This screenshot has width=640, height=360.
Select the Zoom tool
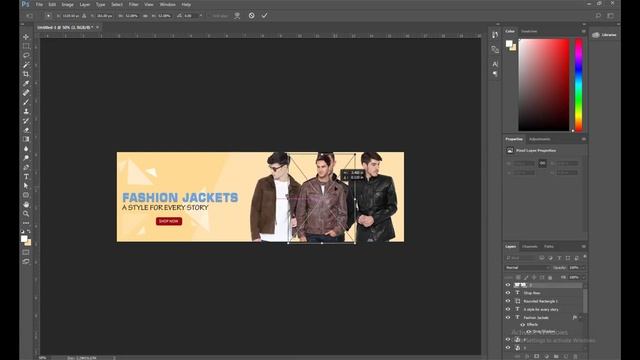[26, 213]
